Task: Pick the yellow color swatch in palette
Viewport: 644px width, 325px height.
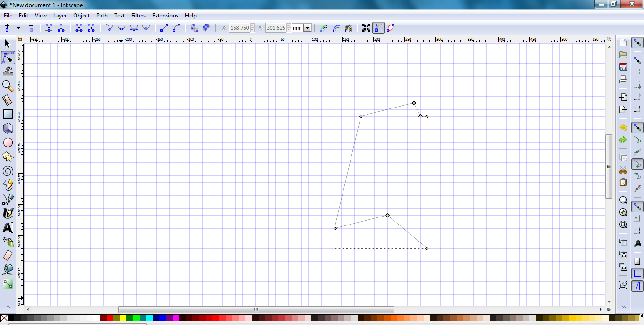Action: (x=123, y=318)
